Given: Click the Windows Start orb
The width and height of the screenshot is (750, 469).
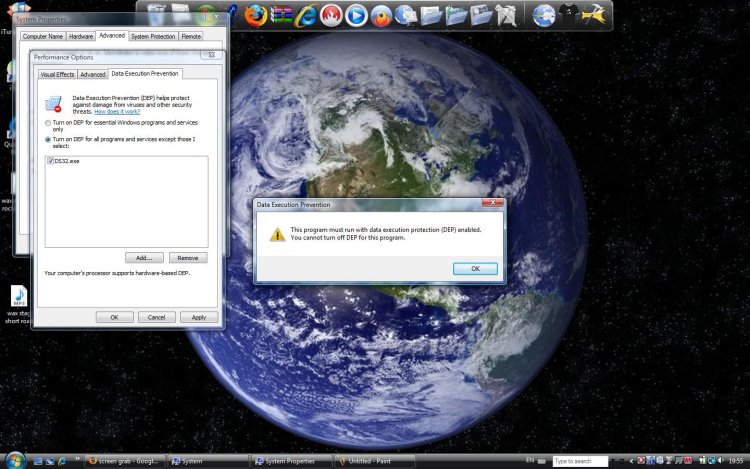Looking at the screenshot, I should click(11, 460).
